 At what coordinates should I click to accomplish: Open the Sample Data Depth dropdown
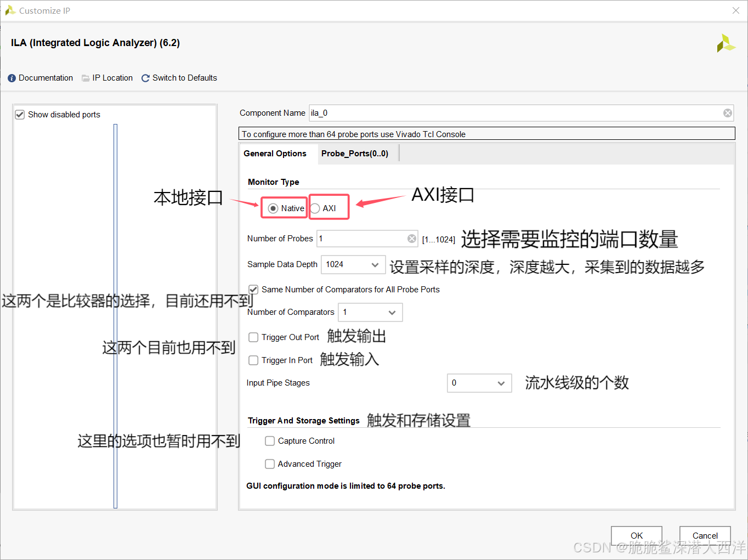click(x=353, y=264)
